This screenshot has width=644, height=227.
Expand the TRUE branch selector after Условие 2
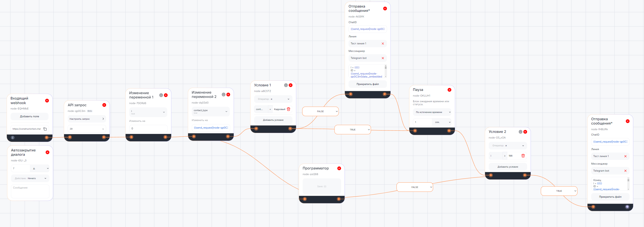point(559,191)
